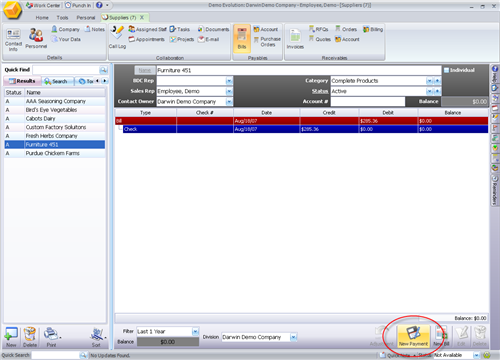Image resolution: width=500 pixels, height=360 pixels.
Task: Open the Company details
Action: pos(65,29)
